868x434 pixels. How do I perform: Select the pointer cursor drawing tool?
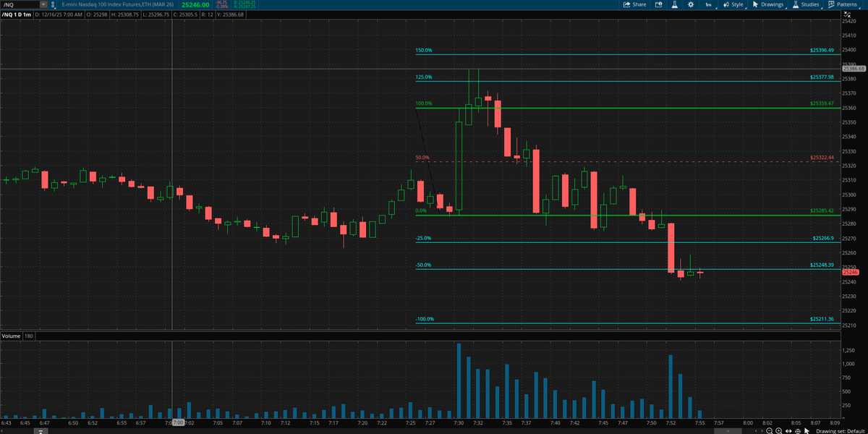tap(807, 431)
